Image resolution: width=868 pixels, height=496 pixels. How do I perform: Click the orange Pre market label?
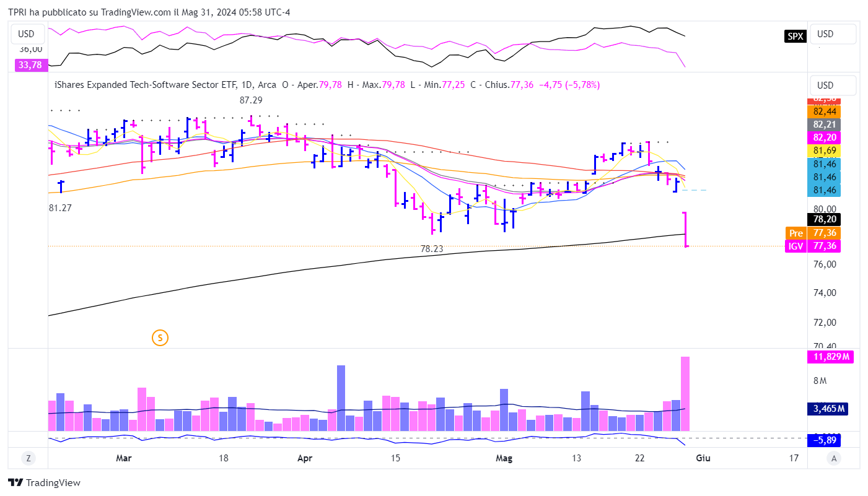[x=796, y=233]
